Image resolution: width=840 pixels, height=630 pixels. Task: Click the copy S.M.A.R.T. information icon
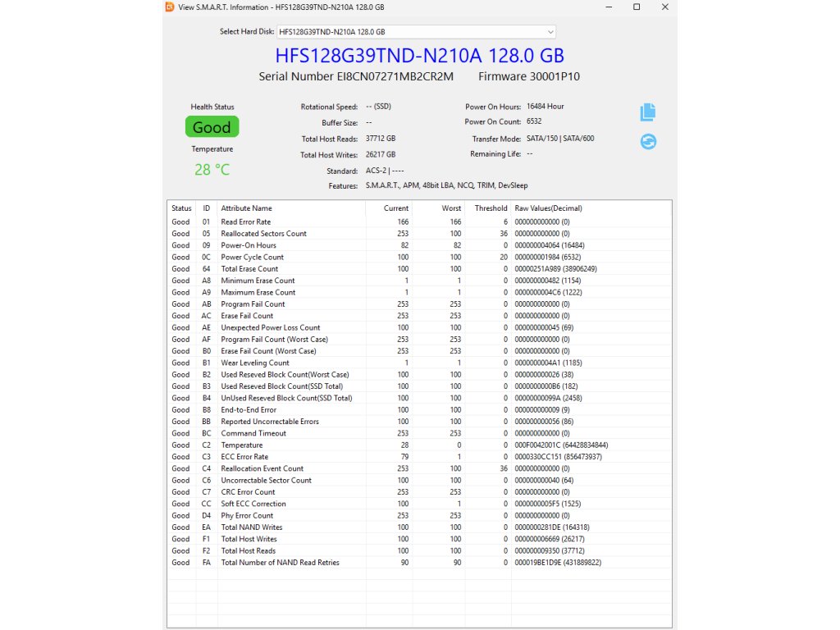pyautogui.click(x=648, y=112)
